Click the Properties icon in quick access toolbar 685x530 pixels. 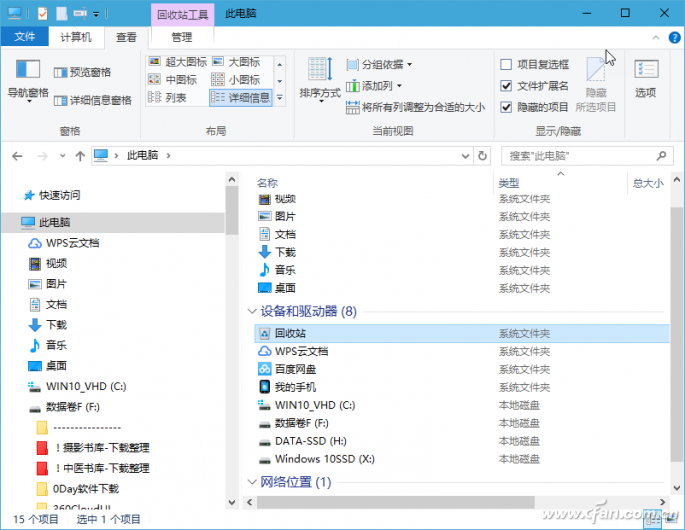click(x=43, y=14)
